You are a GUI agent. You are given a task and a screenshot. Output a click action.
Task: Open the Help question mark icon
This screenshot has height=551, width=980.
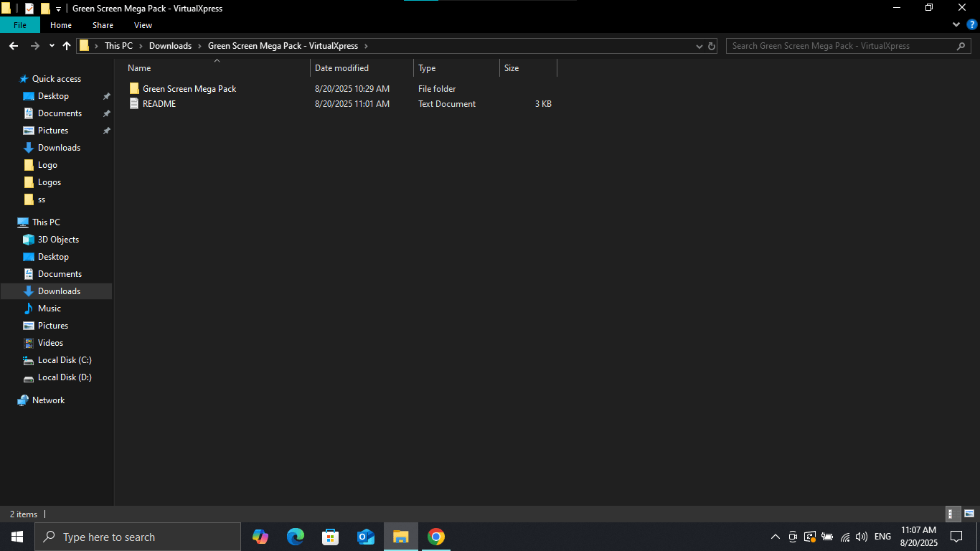(971, 24)
